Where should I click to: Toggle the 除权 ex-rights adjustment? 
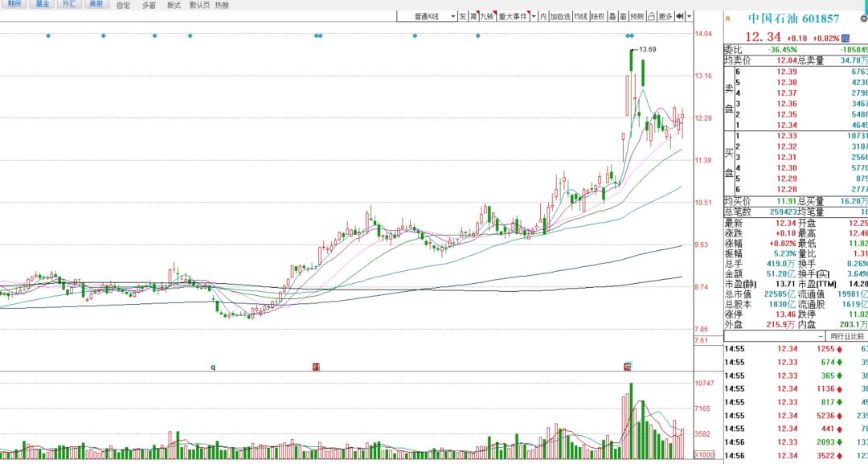597,16
